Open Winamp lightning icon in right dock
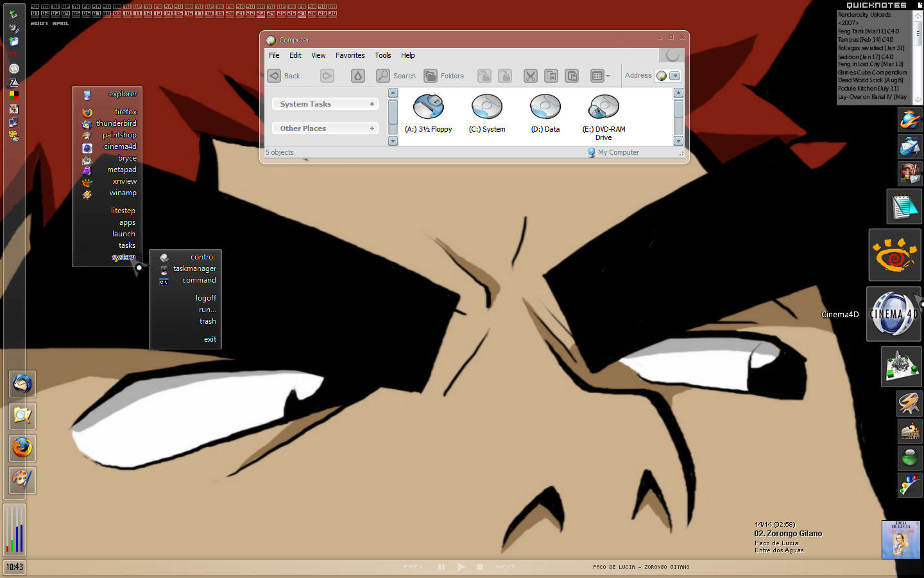 [x=910, y=403]
